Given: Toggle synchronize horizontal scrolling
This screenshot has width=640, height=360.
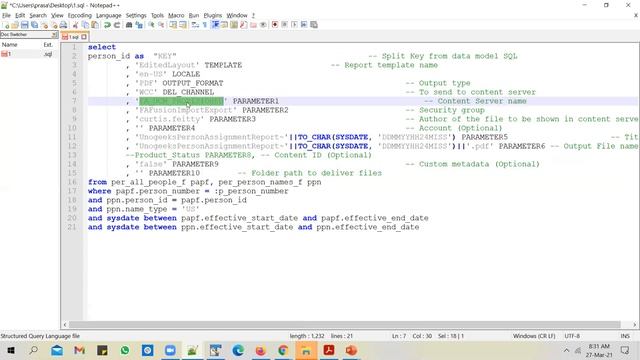Looking at the screenshot, I should [x=183, y=25].
